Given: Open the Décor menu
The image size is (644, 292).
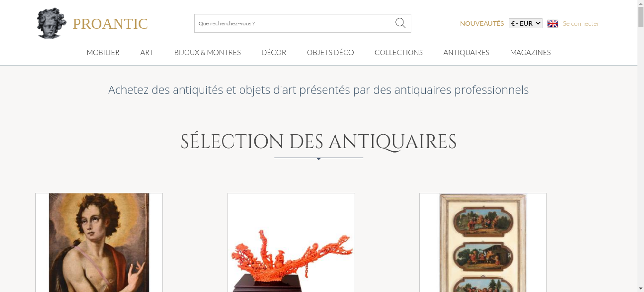Looking at the screenshot, I should click(274, 52).
